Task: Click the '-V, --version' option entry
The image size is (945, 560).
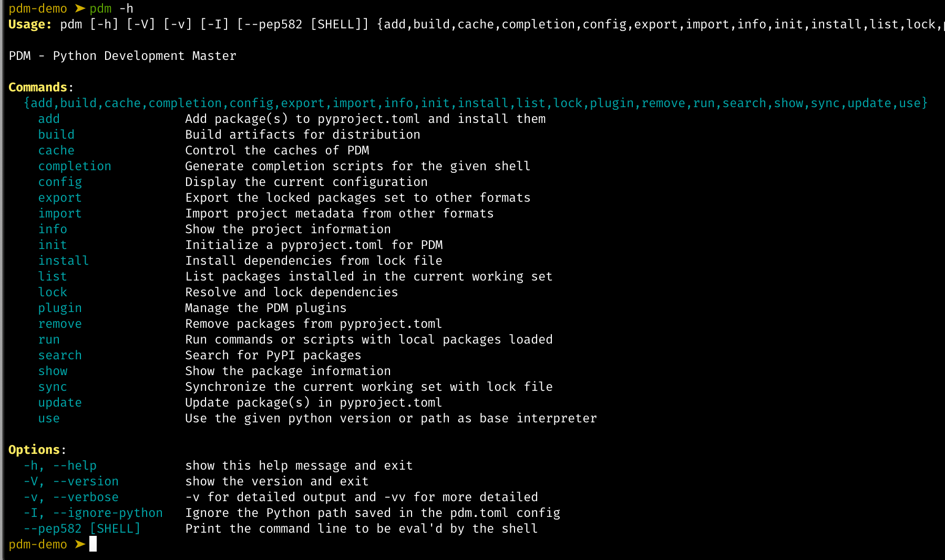Action: pyautogui.click(x=71, y=481)
